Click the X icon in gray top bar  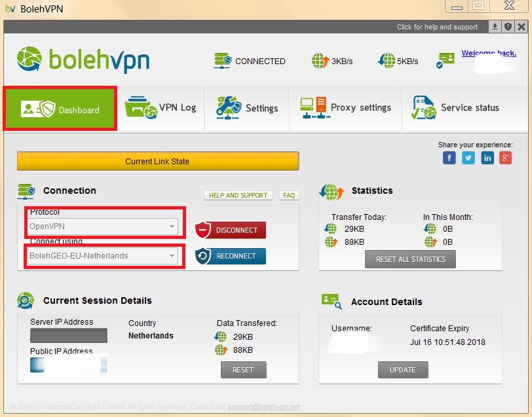(x=522, y=26)
